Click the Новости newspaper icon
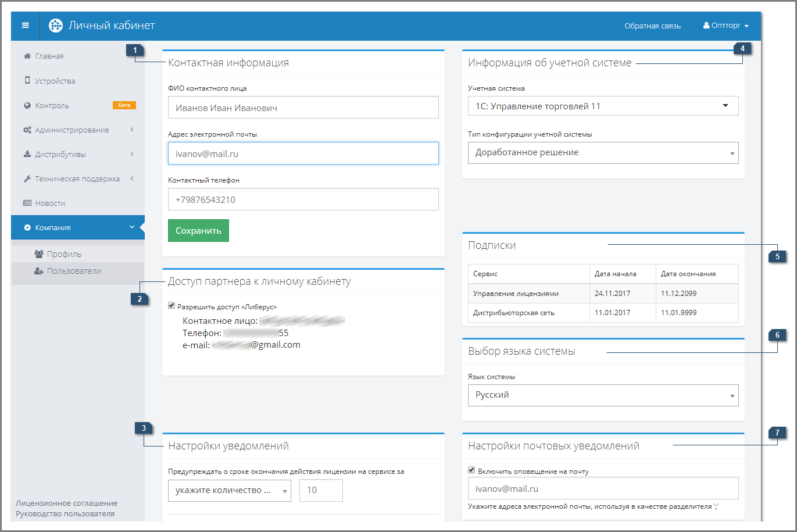 [x=27, y=203]
